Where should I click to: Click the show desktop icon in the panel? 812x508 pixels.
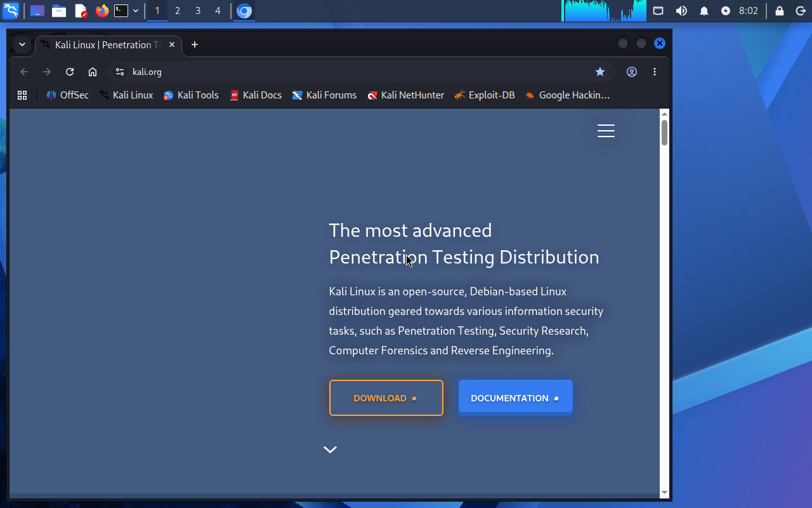[x=37, y=11]
